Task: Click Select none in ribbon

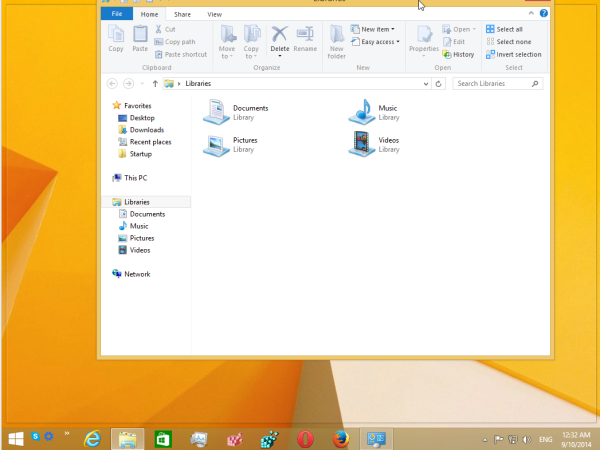Action: tap(509, 42)
